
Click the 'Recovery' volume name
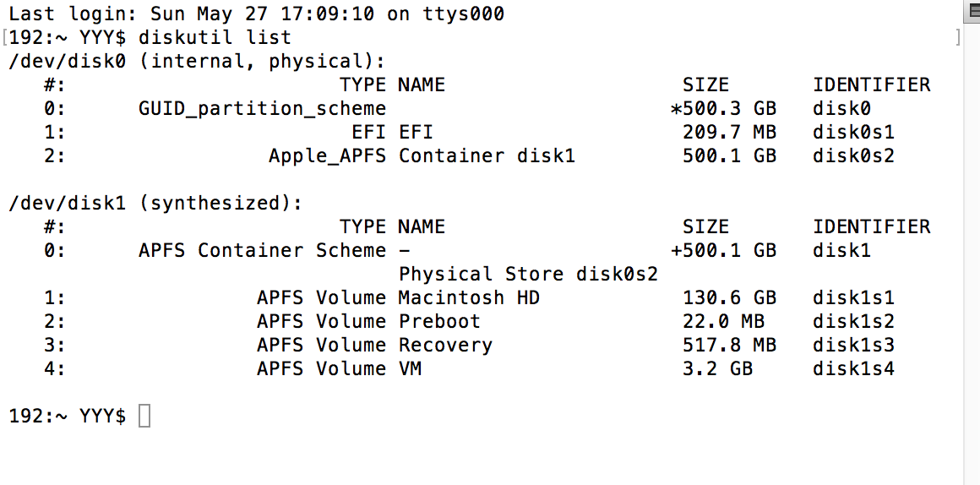point(445,346)
